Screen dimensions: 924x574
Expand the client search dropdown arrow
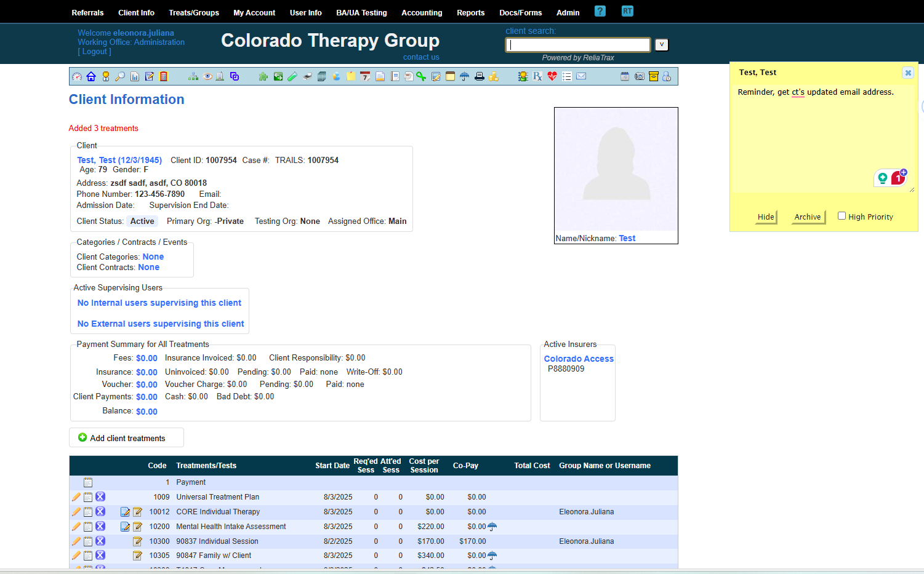(x=661, y=44)
